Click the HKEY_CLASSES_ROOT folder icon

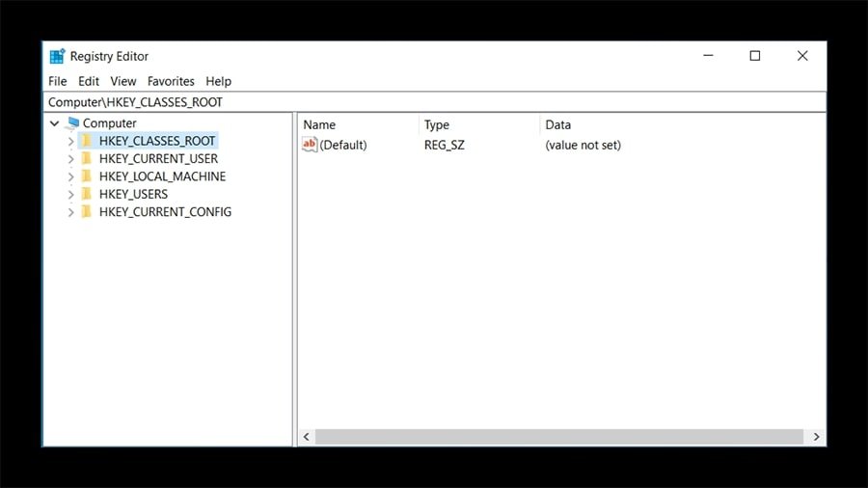click(87, 141)
